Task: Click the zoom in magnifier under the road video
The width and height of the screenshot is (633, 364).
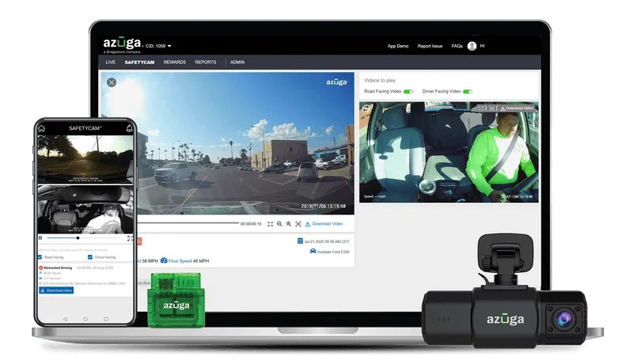Action: tap(289, 224)
